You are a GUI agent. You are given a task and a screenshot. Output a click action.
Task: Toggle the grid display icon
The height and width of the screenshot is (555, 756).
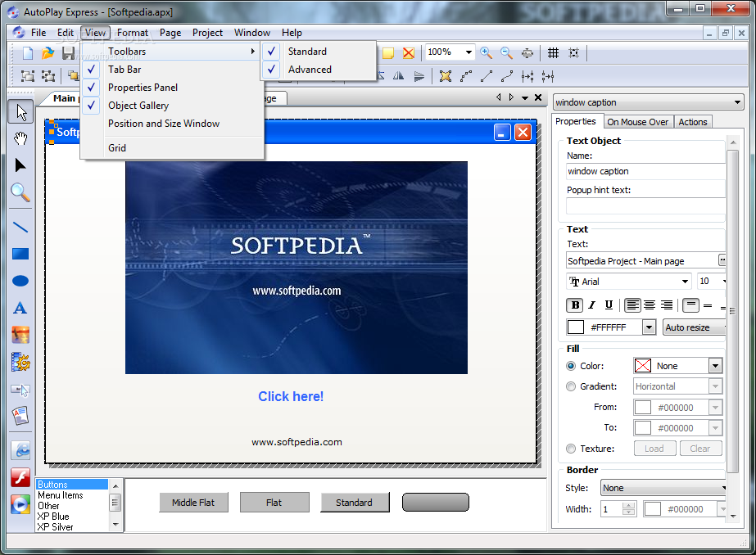coord(553,52)
